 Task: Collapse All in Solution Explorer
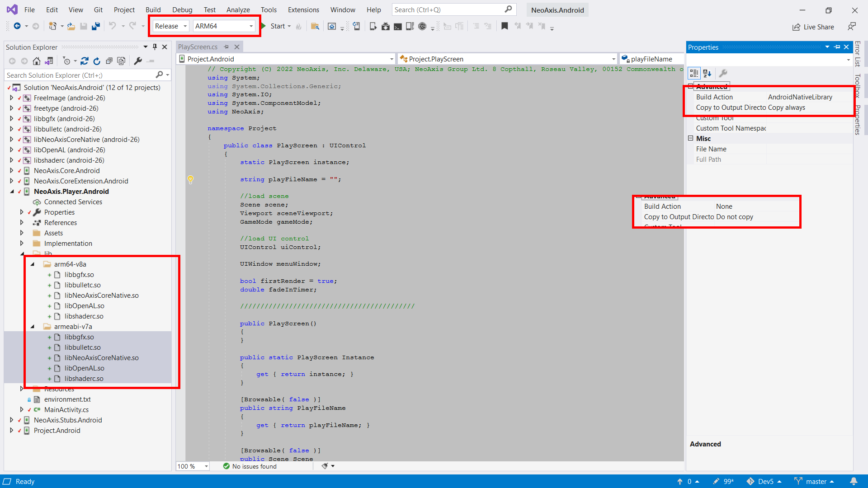pos(109,61)
